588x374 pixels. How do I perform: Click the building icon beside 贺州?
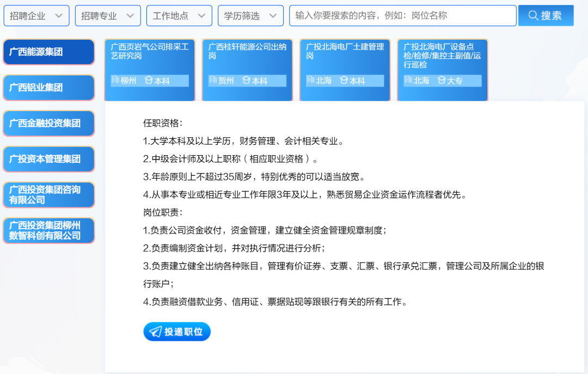213,80
